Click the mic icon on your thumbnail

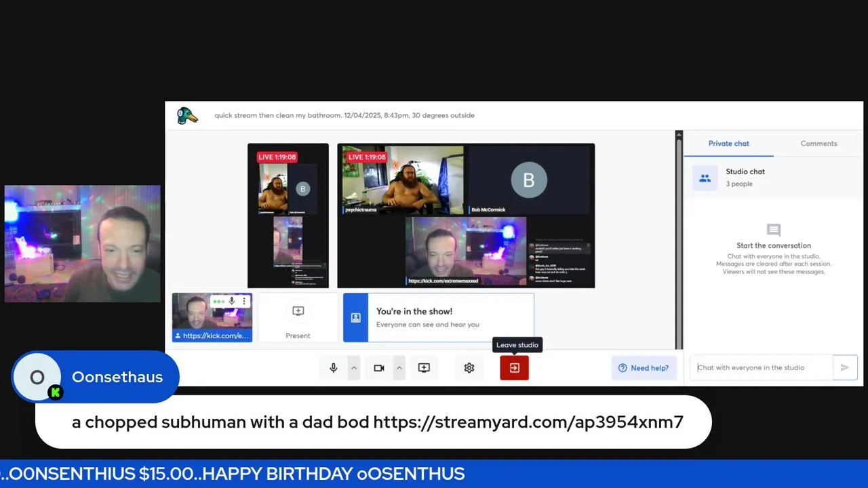click(233, 301)
